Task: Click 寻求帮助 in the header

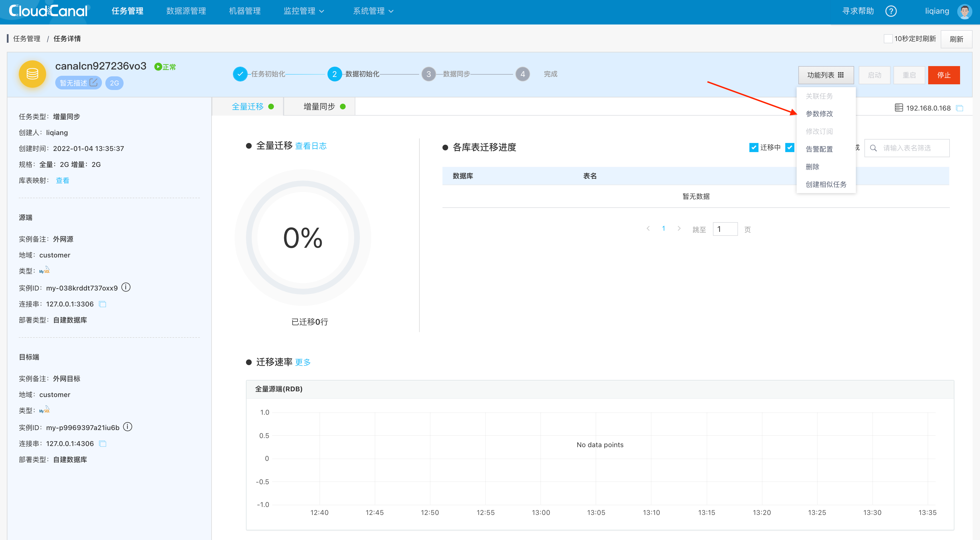Action: 858,11
